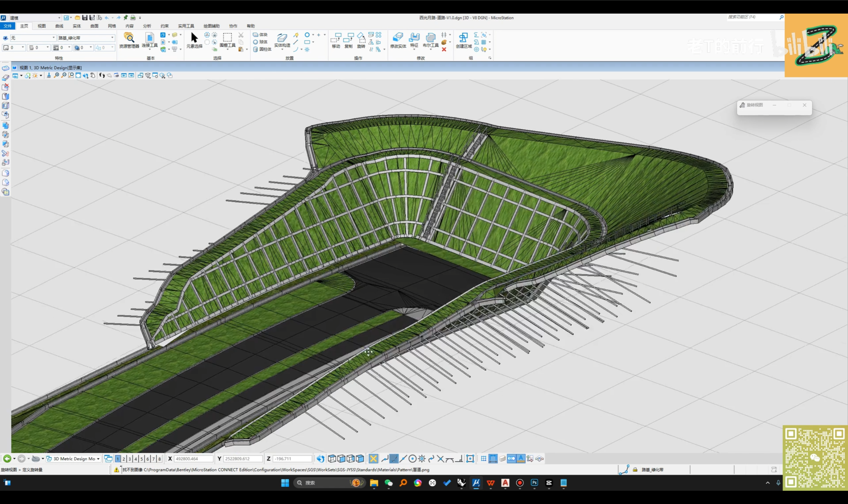Image resolution: width=848 pixels, height=504 pixels.
Task: Toggle the AccuSnap yellow X button
Action: [373, 459]
